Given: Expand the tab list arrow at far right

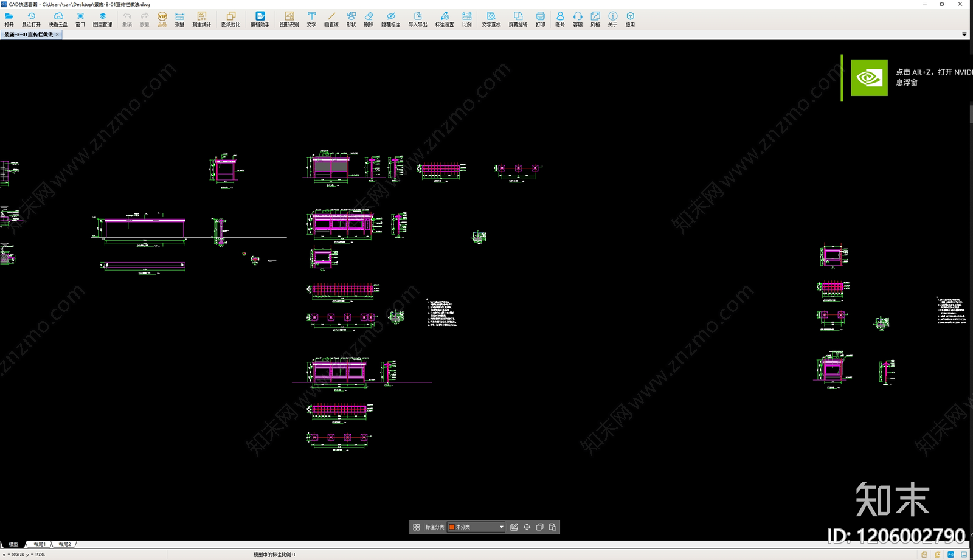Looking at the screenshot, I should click(964, 35).
